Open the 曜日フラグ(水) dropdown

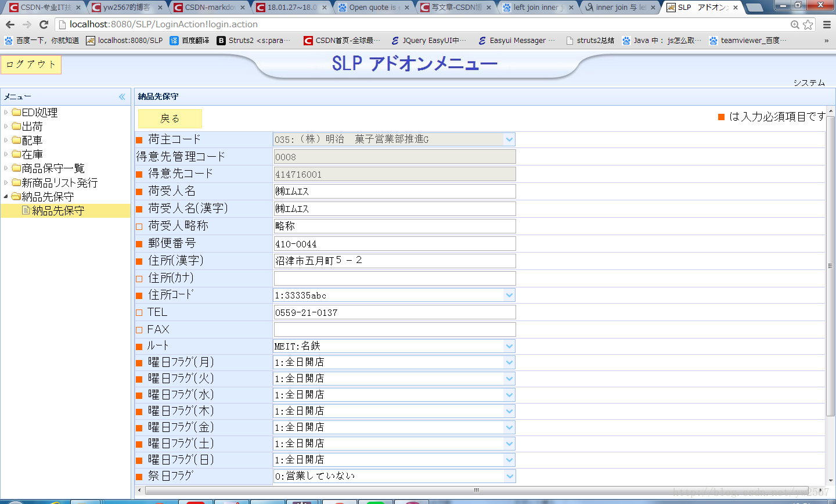pos(509,395)
